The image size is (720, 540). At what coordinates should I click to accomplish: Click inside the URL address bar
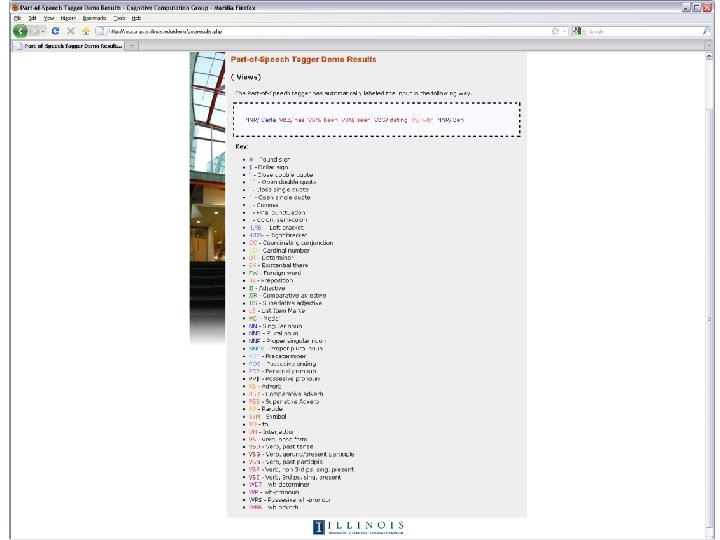328,31
